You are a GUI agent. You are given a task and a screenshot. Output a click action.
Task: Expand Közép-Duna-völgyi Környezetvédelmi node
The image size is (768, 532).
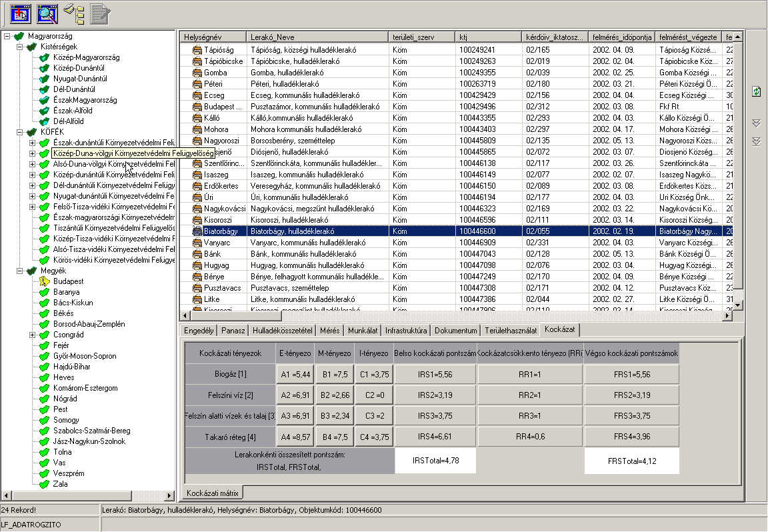coord(32,153)
